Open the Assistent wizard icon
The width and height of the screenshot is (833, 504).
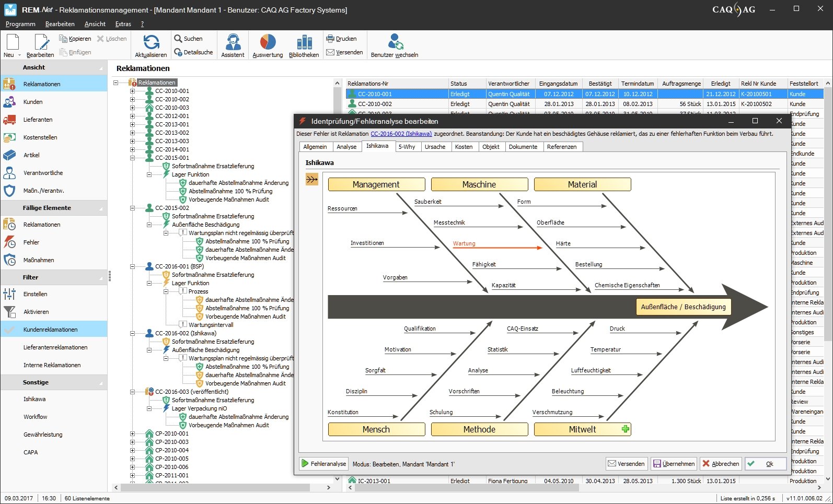click(x=233, y=42)
